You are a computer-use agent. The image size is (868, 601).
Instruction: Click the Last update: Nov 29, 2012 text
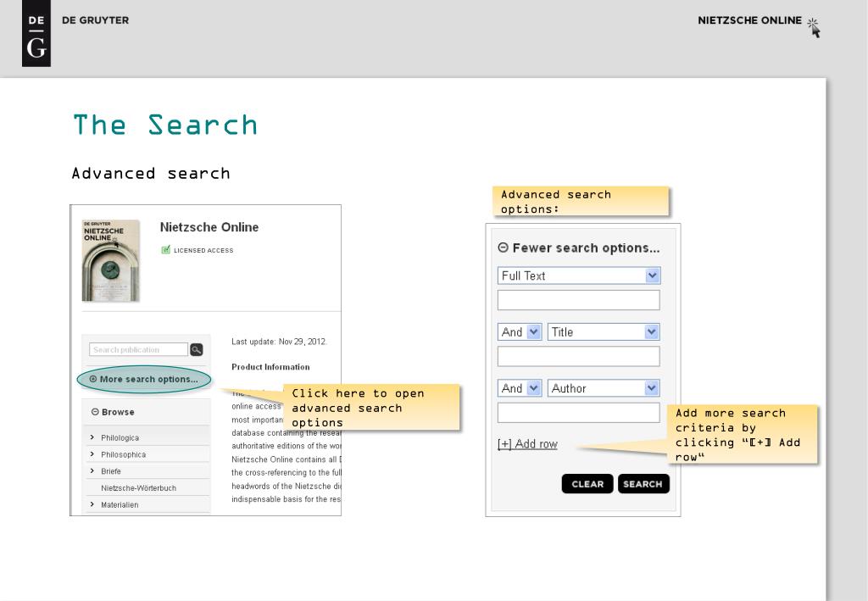(280, 342)
